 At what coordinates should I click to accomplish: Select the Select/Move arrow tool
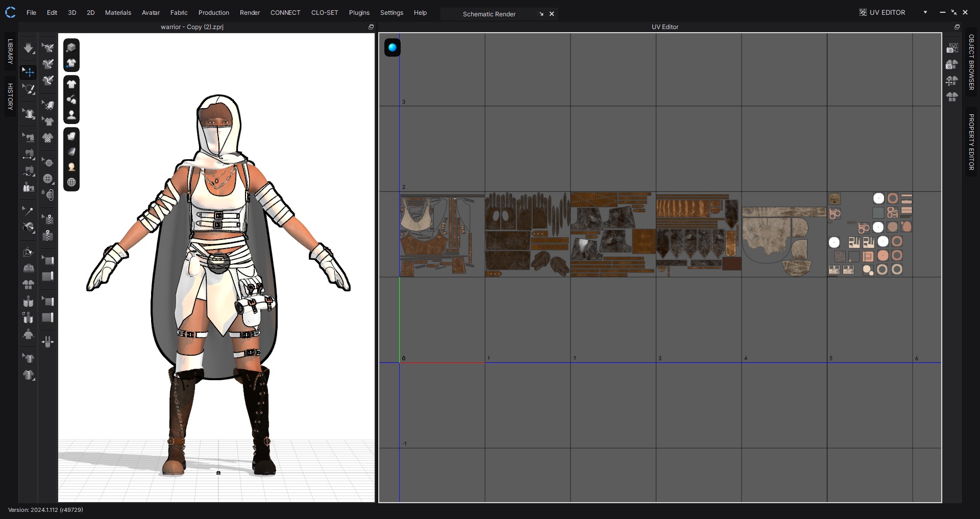[29, 72]
